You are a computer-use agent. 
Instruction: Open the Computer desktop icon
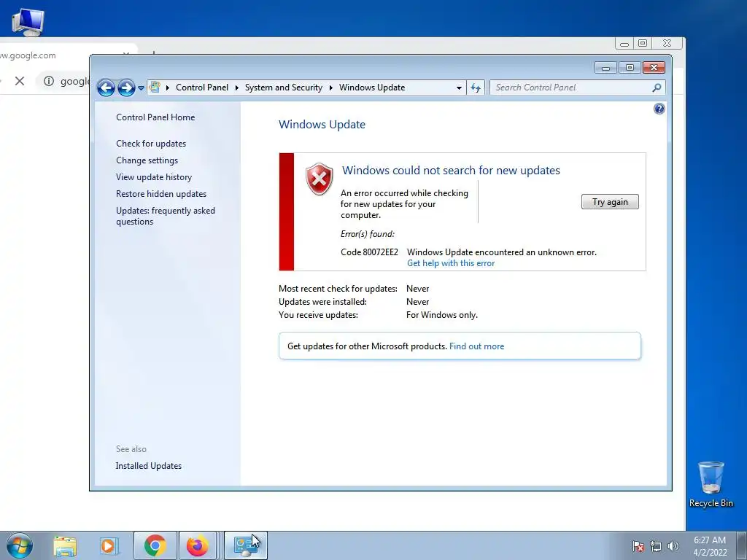point(28,22)
